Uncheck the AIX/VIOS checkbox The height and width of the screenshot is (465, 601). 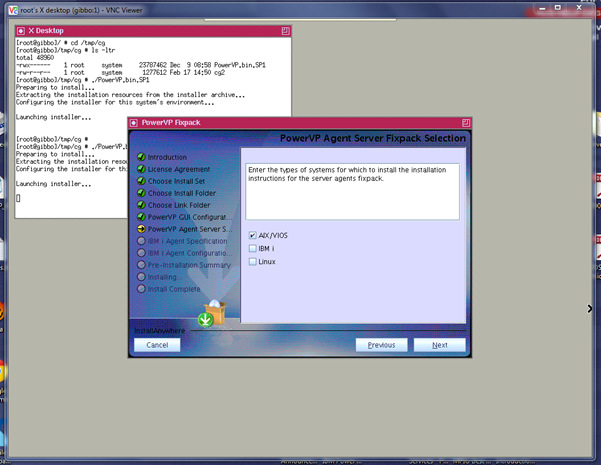tap(252, 235)
